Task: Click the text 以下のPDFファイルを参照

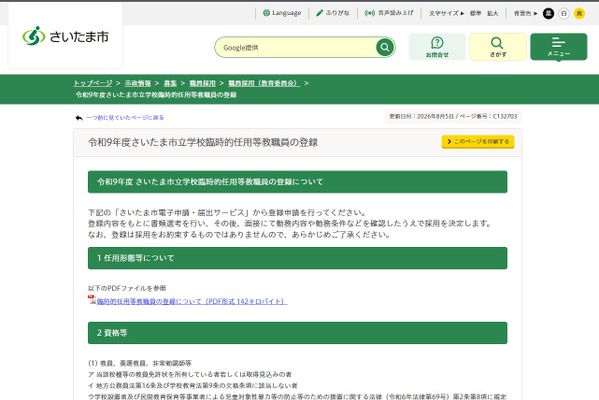Action: click(x=127, y=288)
